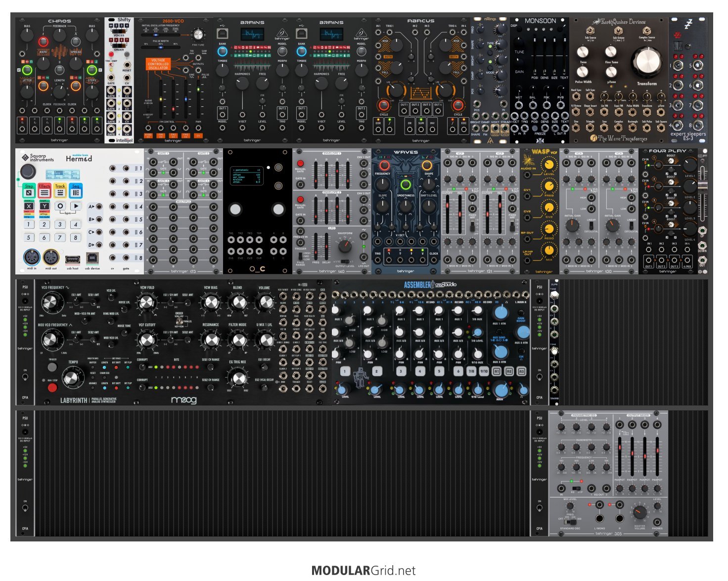Click the Wasp VCF Reso knob

tap(549, 228)
